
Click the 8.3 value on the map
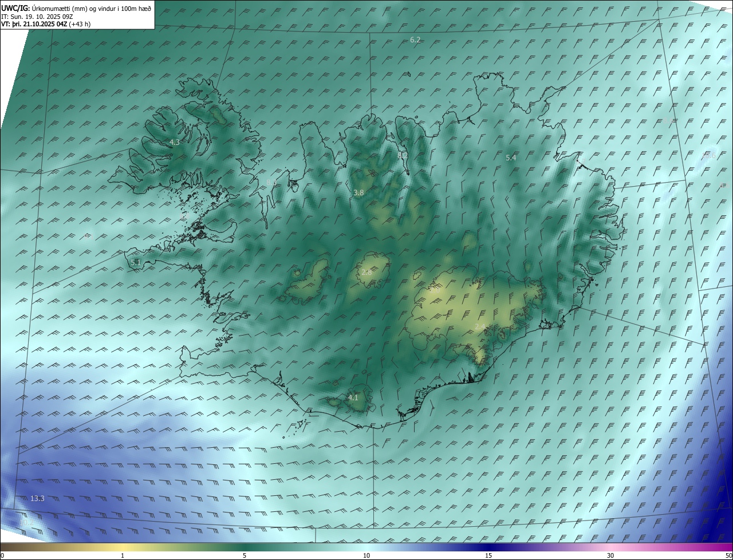pyautogui.click(x=271, y=183)
